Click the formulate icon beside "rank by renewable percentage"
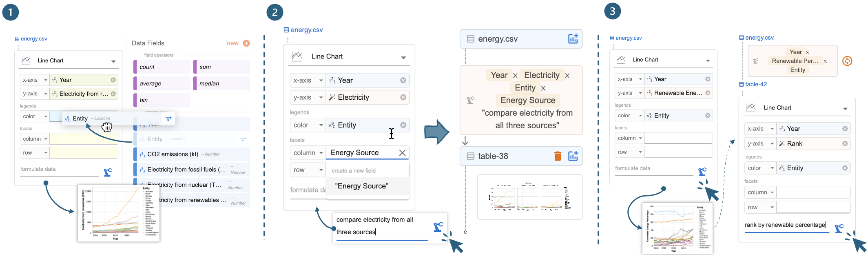This screenshot has width=868, height=255. tap(839, 228)
